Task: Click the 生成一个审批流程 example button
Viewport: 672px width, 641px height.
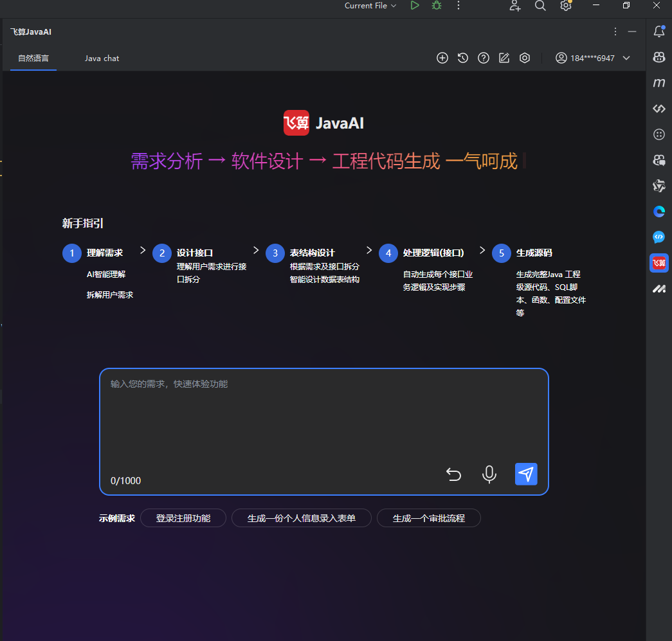Action: 428,518
